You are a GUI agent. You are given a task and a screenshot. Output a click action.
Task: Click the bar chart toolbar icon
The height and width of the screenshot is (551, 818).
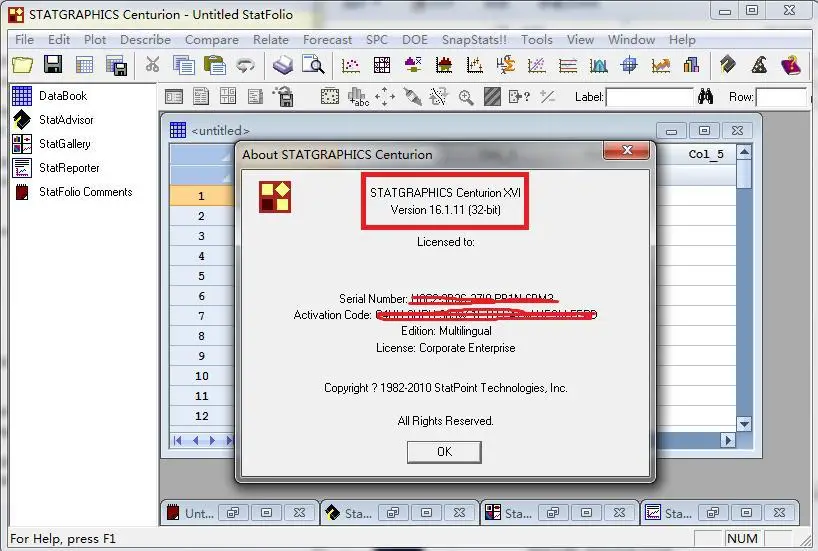coord(691,65)
